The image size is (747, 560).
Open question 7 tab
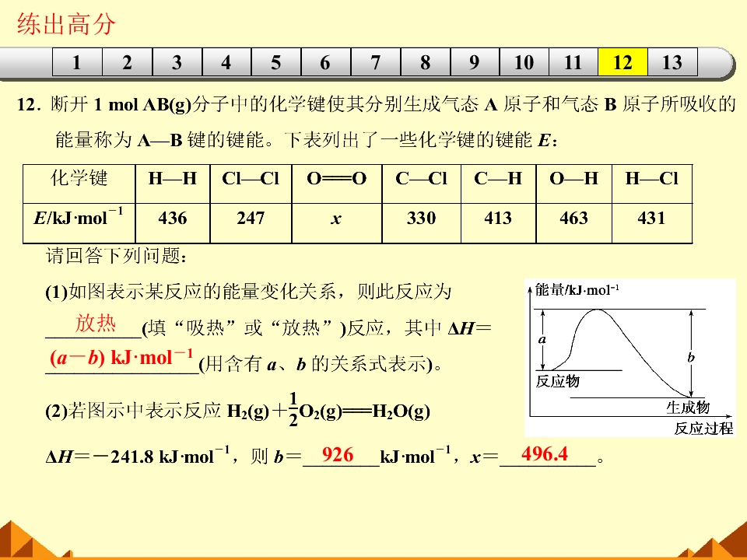pyautogui.click(x=376, y=62)
